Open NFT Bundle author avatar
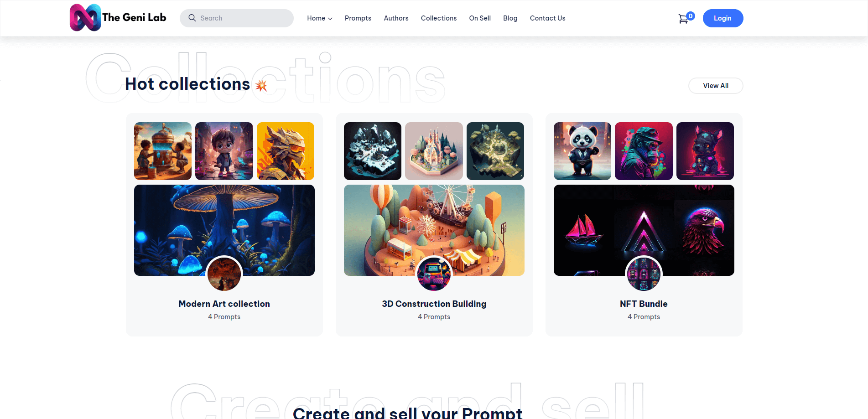Image resolution: width=868 pixels, height=419 pixels. click(x=644, y=274)
